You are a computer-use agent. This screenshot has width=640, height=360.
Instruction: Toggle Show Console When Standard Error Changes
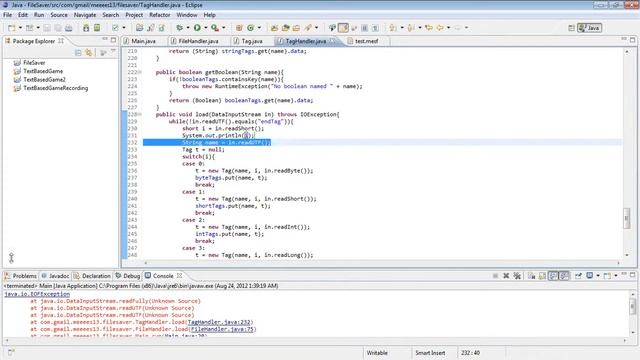(x=564, y=276)
